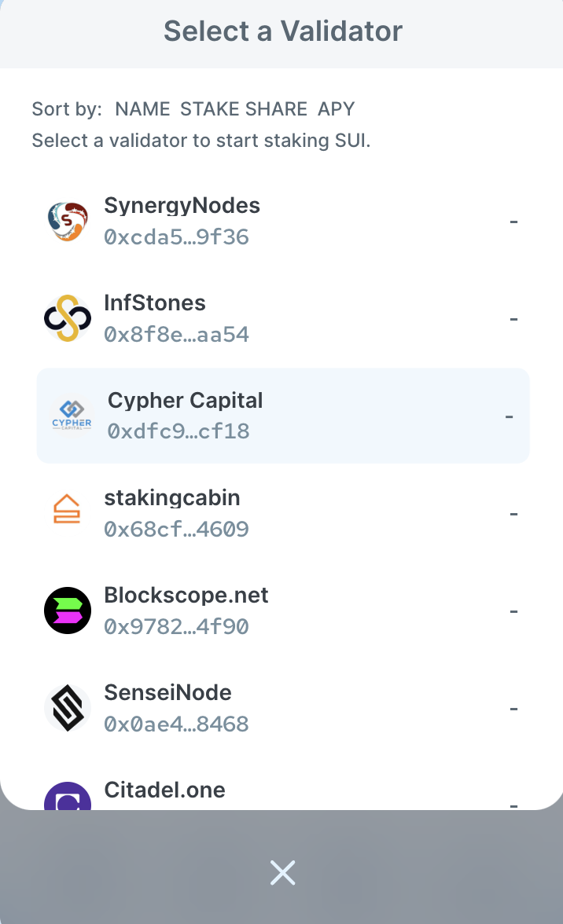Screen dimensions: 563x924
Task: Select the SynergyNodes validator name
Action: click(182, 206)
